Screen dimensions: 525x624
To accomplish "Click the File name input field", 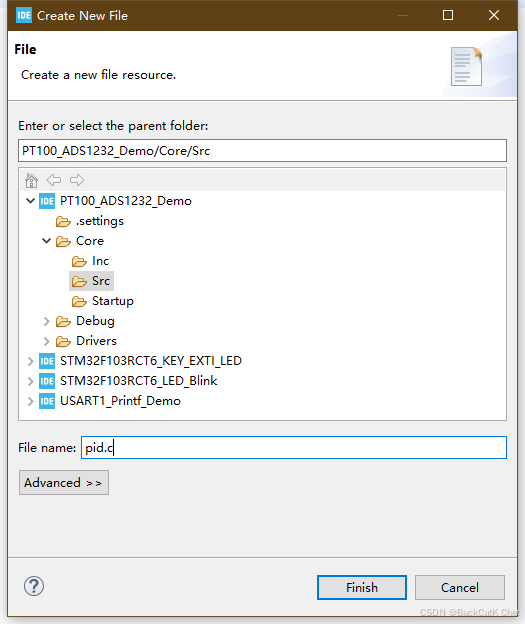I will point(294,448).
